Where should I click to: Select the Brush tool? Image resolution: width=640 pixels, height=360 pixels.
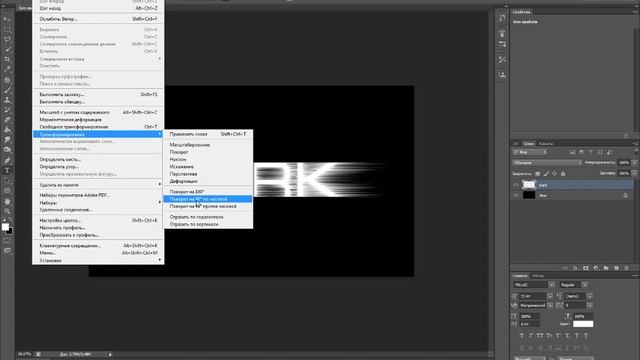tap(7, 90)
